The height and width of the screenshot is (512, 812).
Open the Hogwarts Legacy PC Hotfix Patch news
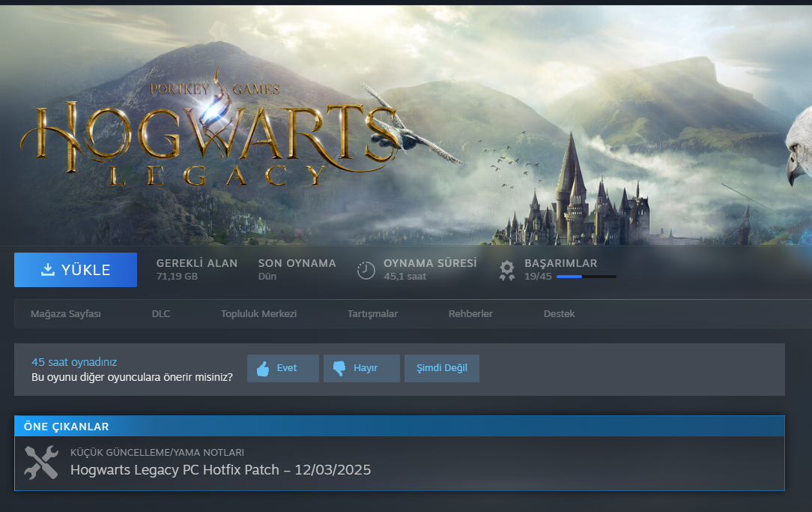(221, 469)
